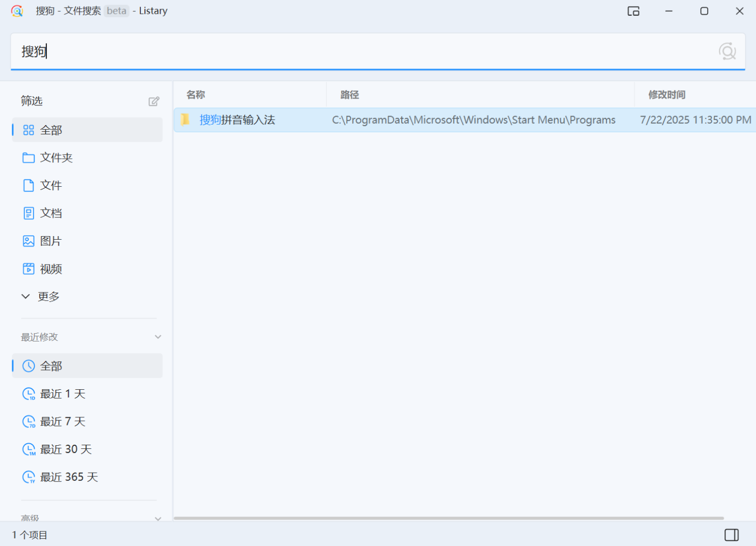Filter results by 文件
The image size is (756, 546).
click(x=87, y=186)
